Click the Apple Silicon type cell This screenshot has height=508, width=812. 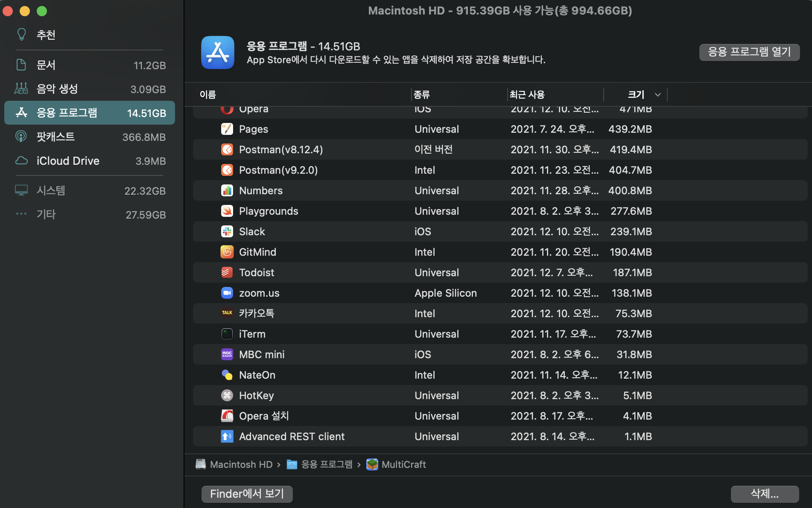coord(446,293)
